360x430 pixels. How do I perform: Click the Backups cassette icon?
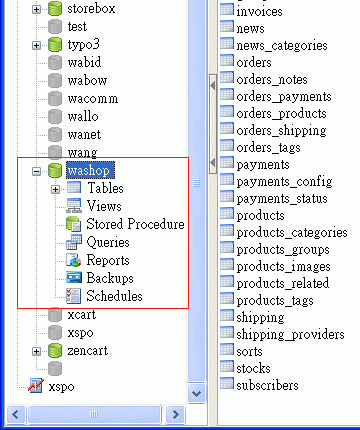(x=74, y=277)
